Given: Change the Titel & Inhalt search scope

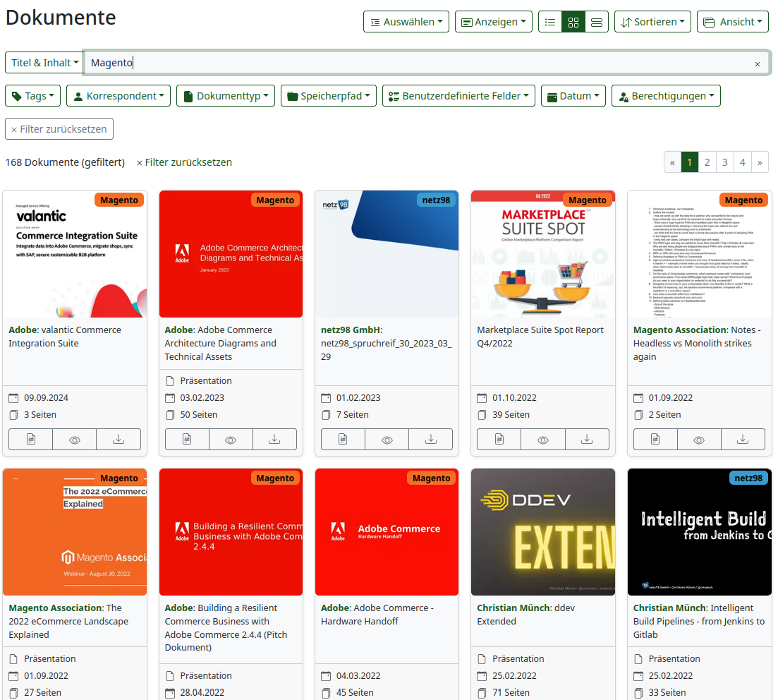Looking at the screenshot, I should pos(44,63).
